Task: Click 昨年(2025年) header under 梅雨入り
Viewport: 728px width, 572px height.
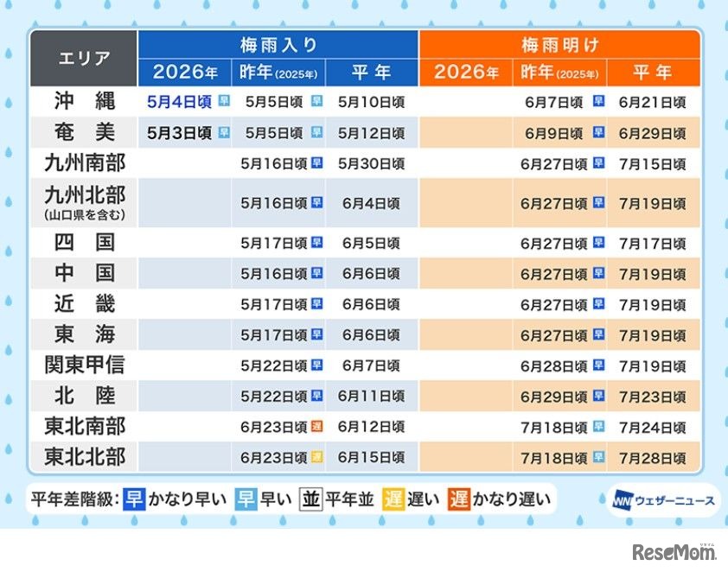Action: pos(278,73)
